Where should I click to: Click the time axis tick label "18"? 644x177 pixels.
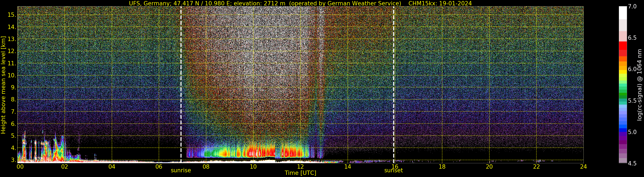click(x=442, y=166)
